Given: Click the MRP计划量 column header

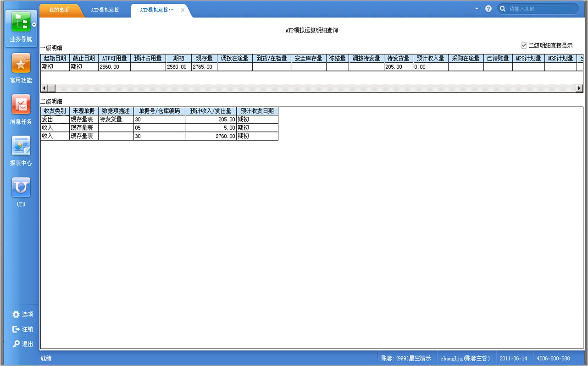Looking at the screenshot, I should [x=560, y=59].
